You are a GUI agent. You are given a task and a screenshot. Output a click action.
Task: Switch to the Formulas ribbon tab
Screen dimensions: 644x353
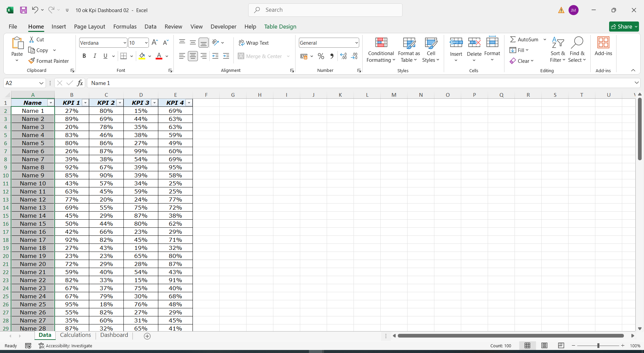pyautogui.click(x=125, y=27)
